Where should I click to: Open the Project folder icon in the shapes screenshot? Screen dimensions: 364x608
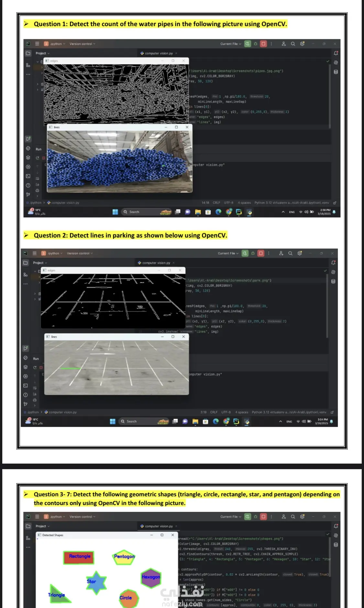28,526
